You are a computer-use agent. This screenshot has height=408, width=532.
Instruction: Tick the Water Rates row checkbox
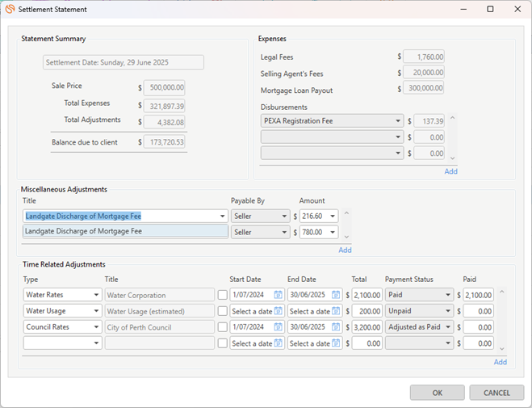point(223,295)
